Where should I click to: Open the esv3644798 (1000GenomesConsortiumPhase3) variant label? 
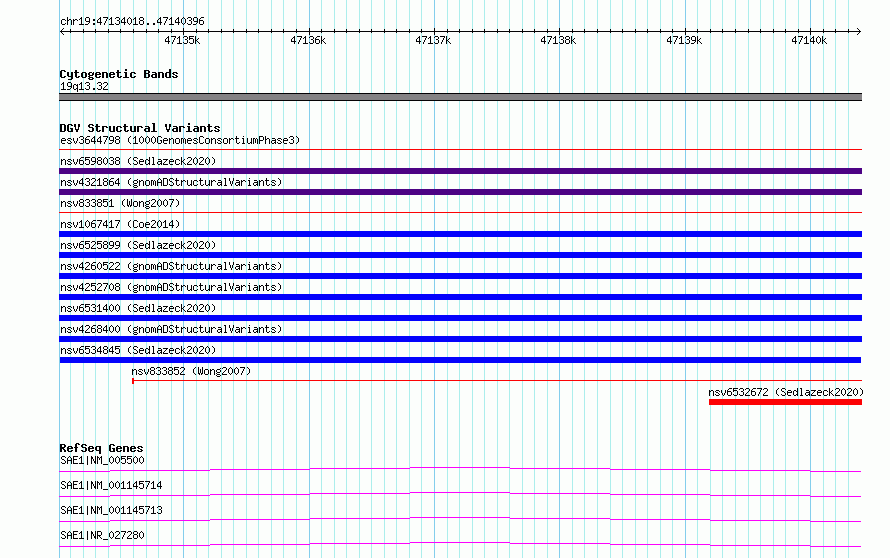click(180, 140)
